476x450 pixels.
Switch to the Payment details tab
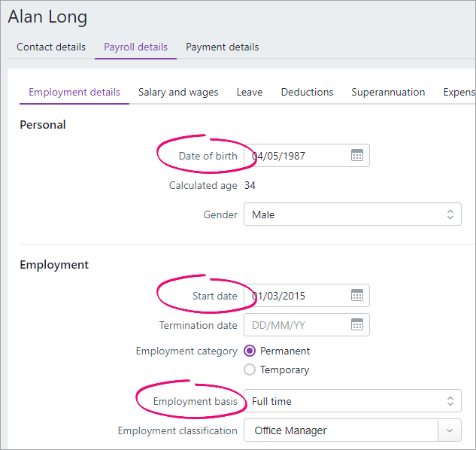point(223,47)
